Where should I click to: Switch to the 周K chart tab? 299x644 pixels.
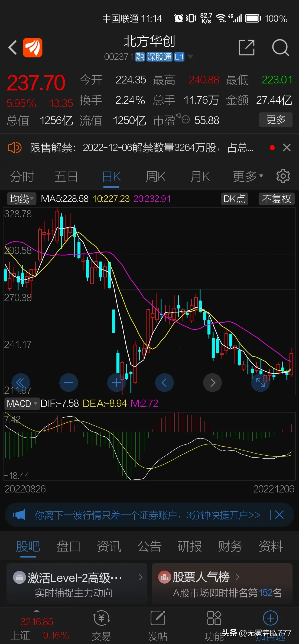(155, 177)
